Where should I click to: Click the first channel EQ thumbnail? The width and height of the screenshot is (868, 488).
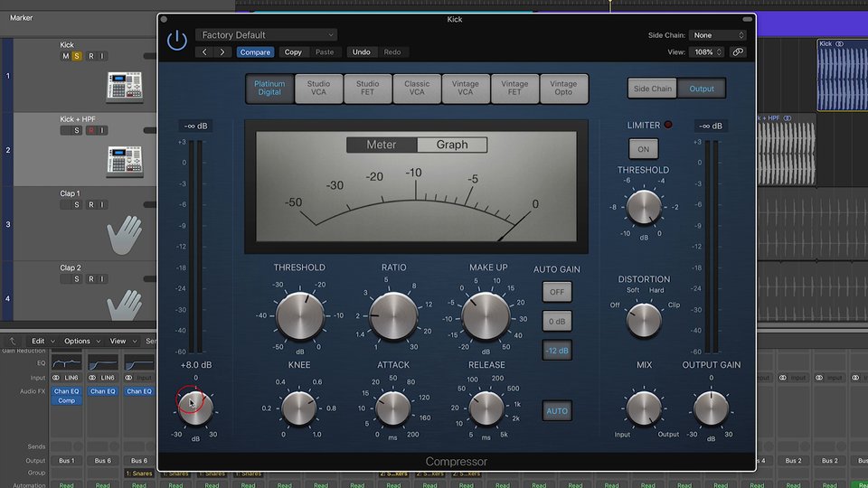tap(66, 363)
